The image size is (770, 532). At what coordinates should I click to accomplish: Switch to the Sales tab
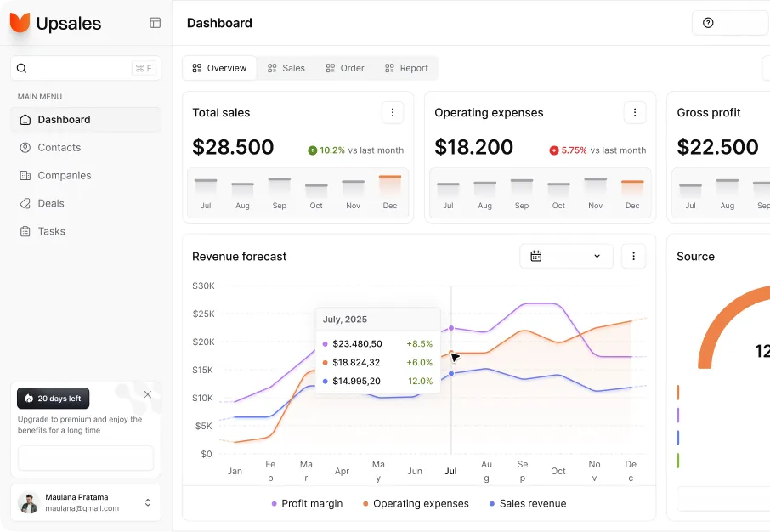[286, 67]
